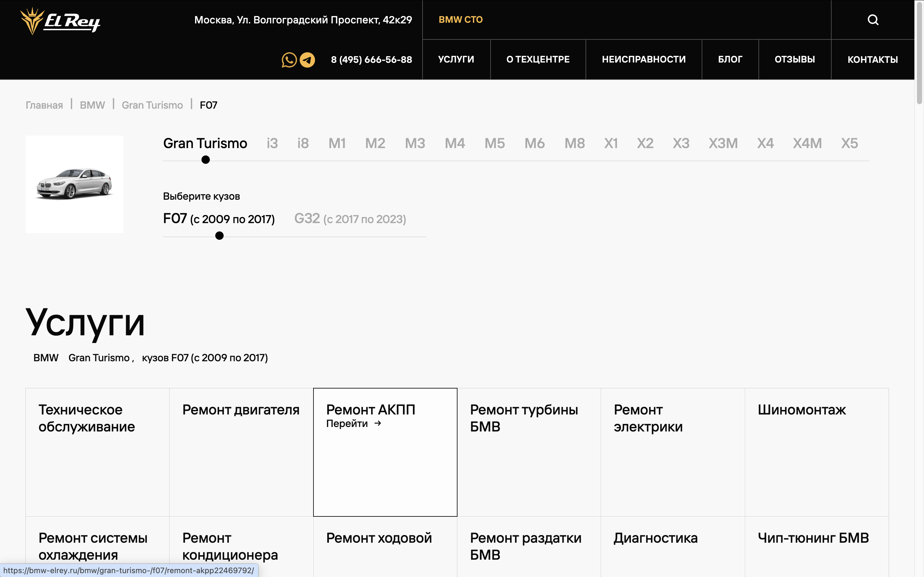Click the Gran Turismo breadcrumb link
924x577 pixels.
tap(152, 105)
